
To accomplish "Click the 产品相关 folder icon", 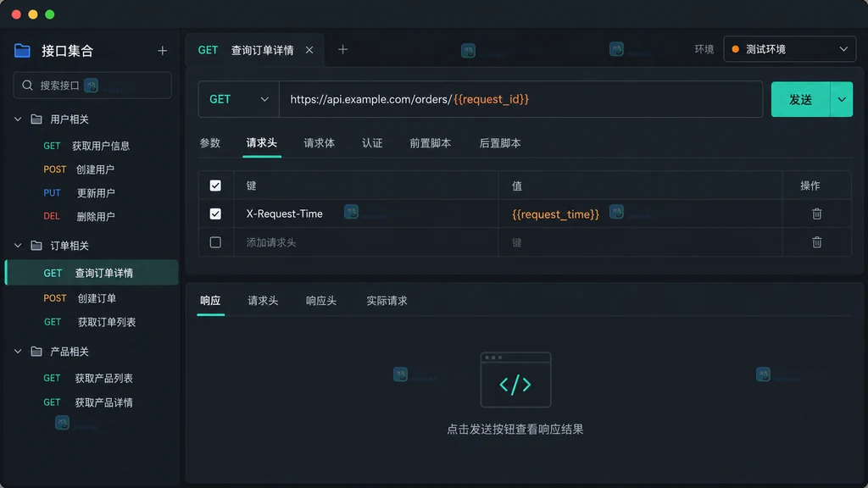I will [x=36, y=352].
